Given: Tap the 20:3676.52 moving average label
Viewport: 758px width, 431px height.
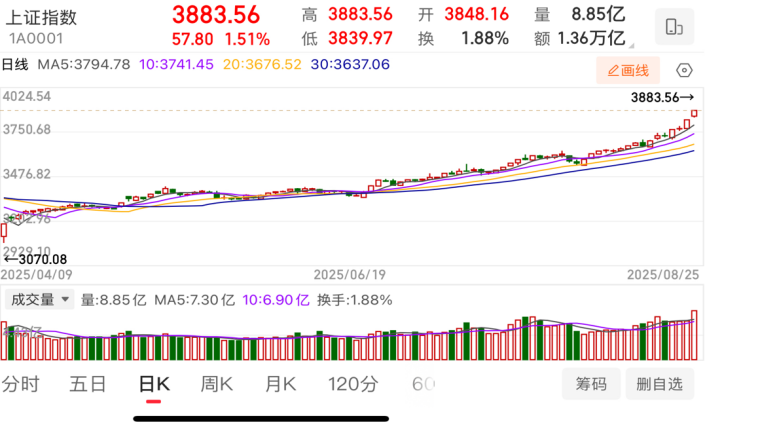Looking at the screenshot, I should click(262, 64).
